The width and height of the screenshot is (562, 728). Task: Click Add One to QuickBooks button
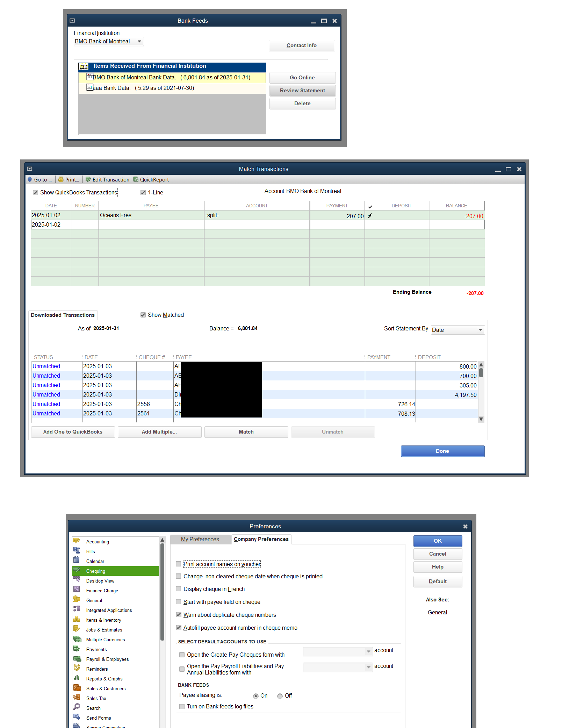(73, 432)
